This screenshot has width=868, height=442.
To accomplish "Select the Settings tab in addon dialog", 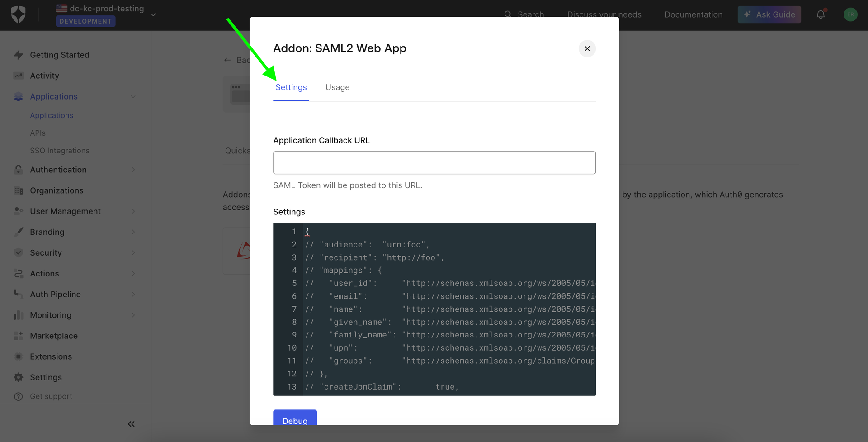I will tap(291, 87).
